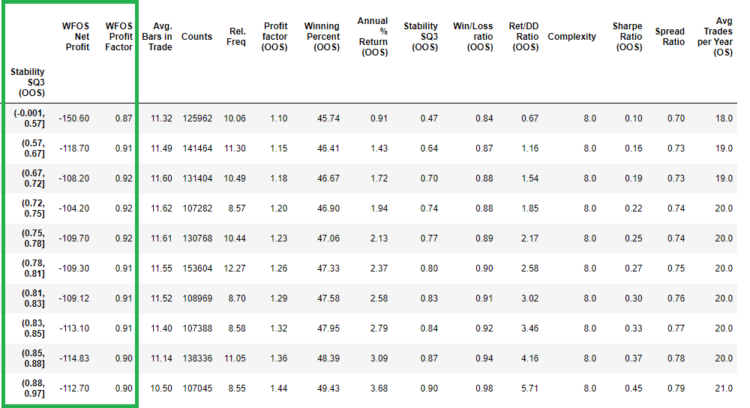Click WFOS Net Profit value -108.20
Screen dimensions: 750x408
click(x=74, y=178)
